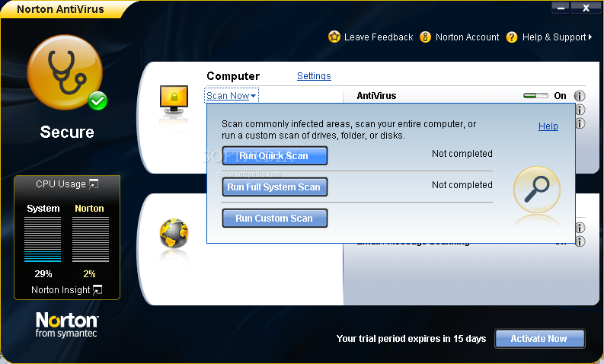
Task: Minimize the Norton AntiVirus window
Action: [x=561, y=8]
